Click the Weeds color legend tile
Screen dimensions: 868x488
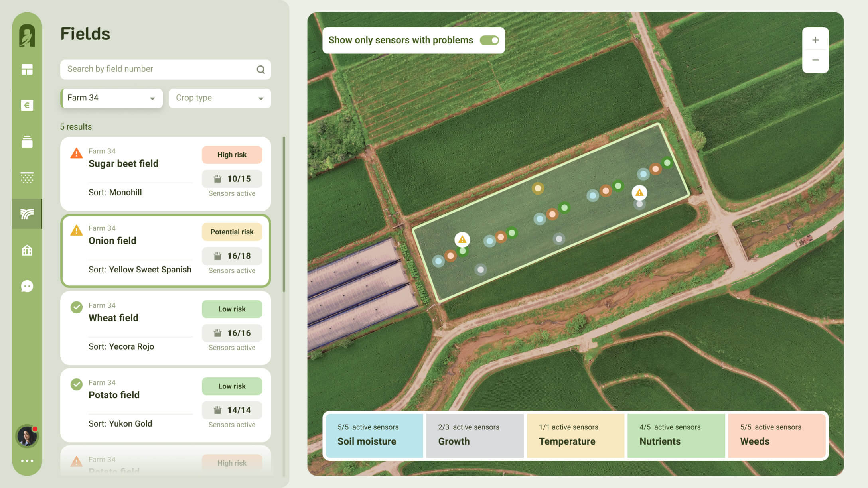776,435
